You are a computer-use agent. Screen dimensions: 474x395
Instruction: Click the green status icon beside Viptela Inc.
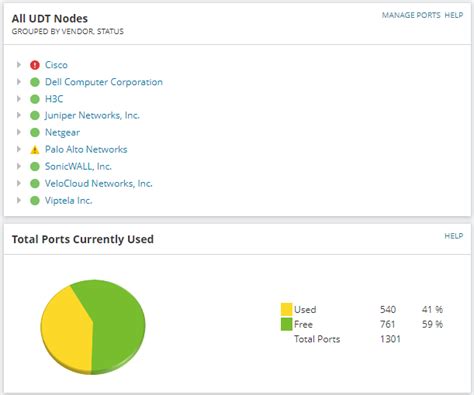(x=35, y=201)
